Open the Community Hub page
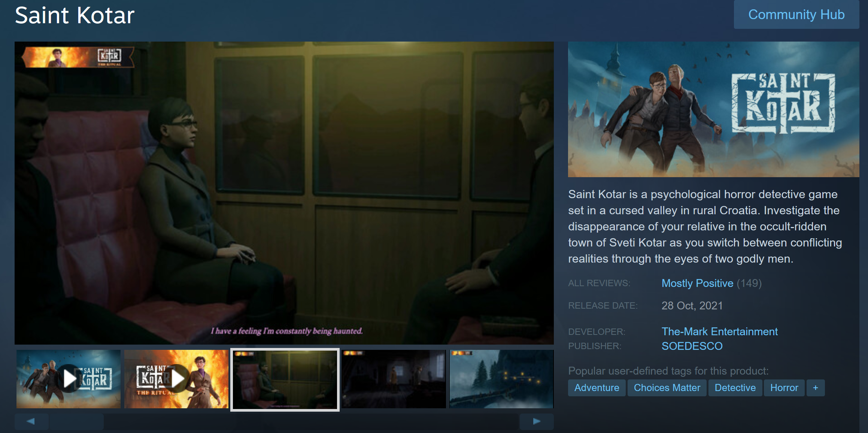 796,14
